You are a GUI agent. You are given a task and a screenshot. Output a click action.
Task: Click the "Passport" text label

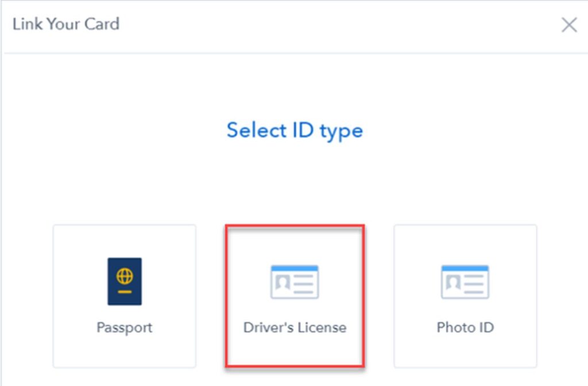125,327
